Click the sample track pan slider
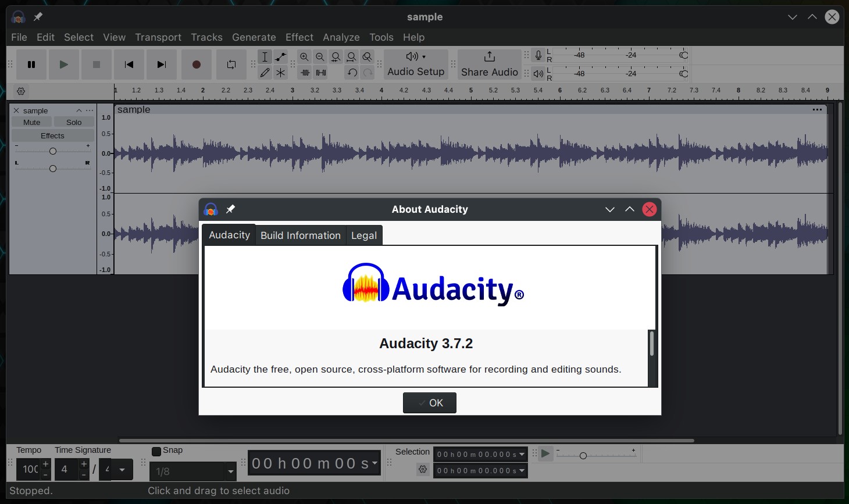849x504 pixels. coord(53,169)
